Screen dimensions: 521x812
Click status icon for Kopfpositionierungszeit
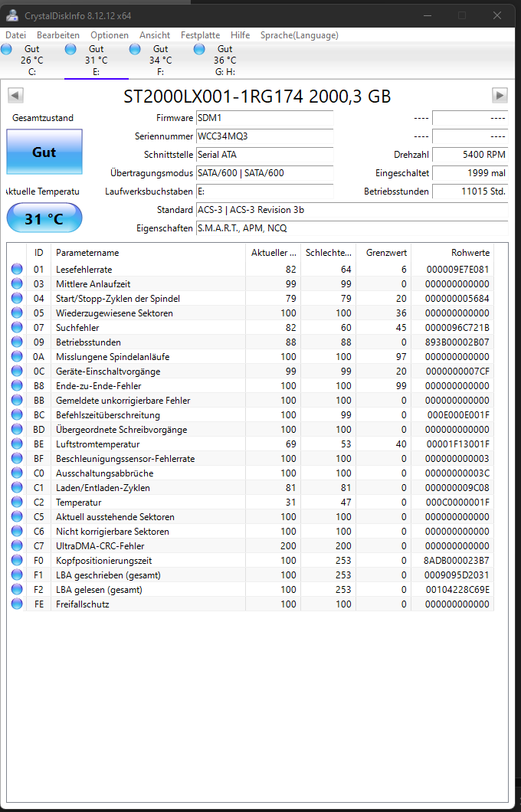click(17, 560)
